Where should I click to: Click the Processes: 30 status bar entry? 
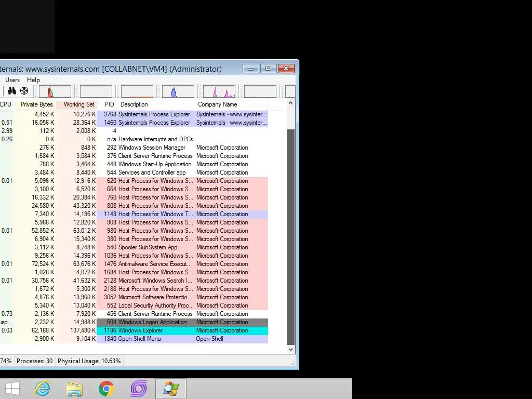pos(35,361)
